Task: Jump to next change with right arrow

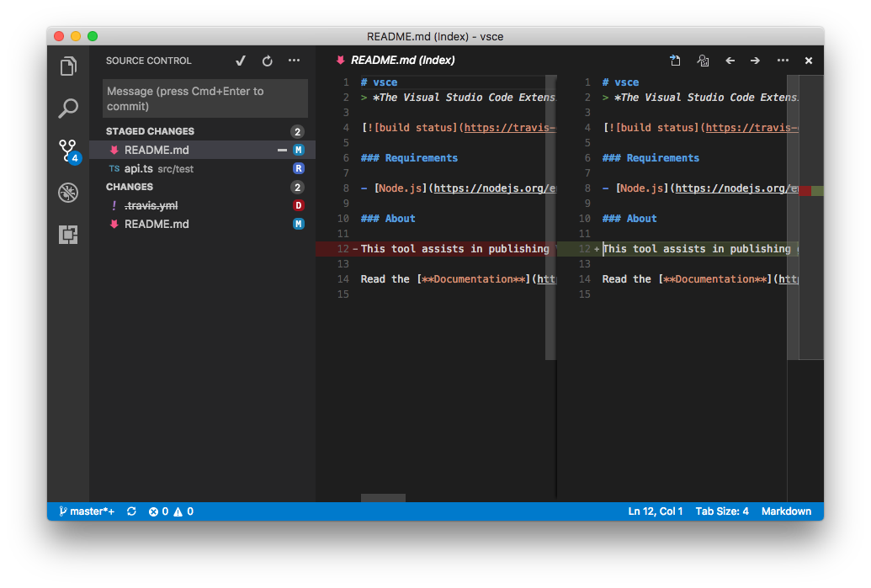Action: click(755, 61)
